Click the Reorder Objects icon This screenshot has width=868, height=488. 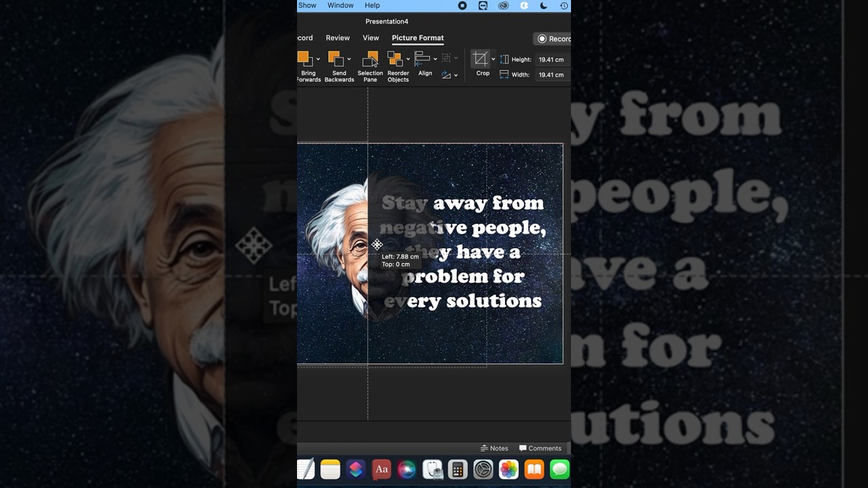coord(395,59)
